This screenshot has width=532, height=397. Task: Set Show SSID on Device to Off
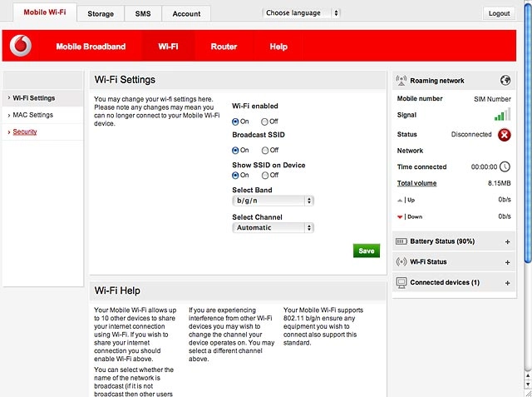click(265, 176)
